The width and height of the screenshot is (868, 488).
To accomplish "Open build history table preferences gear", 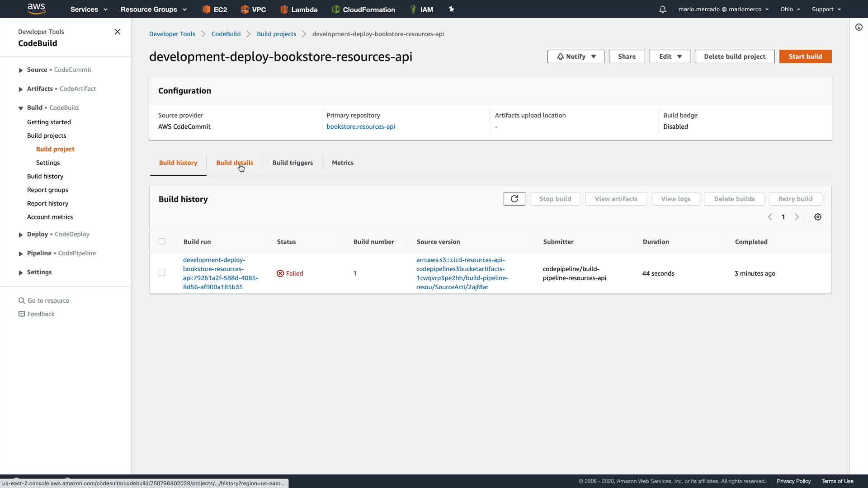I will (x=817, y=217).
